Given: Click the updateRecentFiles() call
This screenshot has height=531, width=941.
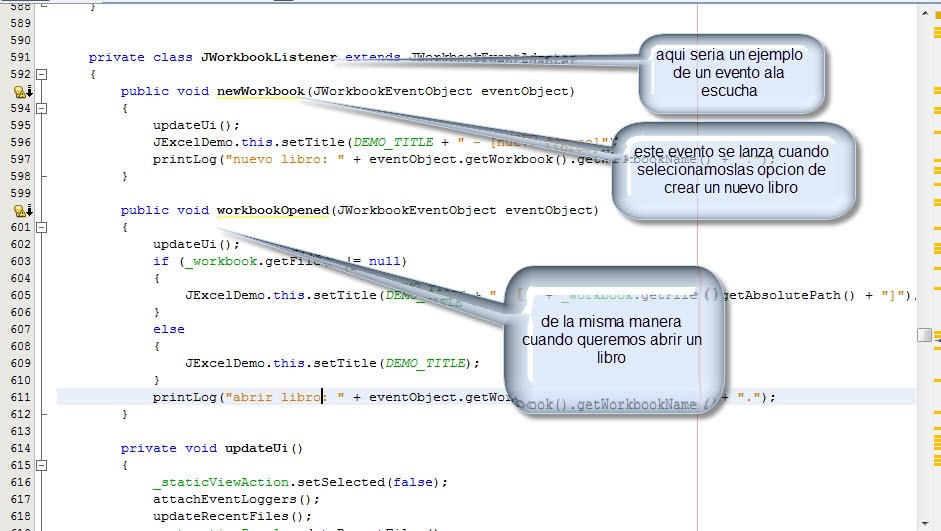Looking at the screenshot, I should 232,516.
